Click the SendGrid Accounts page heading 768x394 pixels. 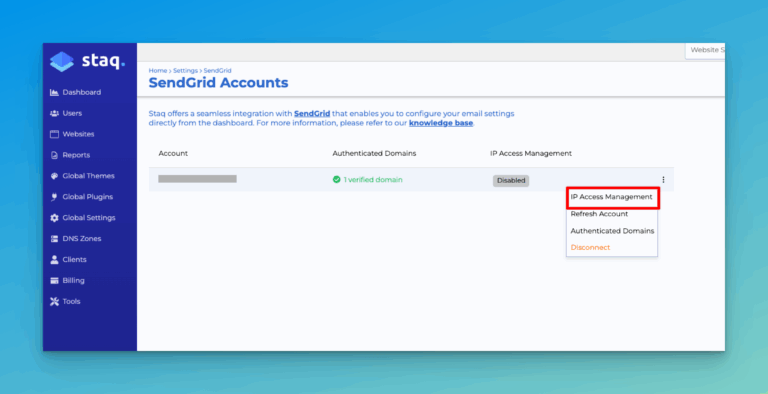coord(218,83)
